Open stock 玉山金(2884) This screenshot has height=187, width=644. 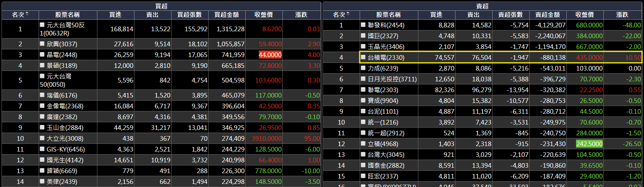65,128
